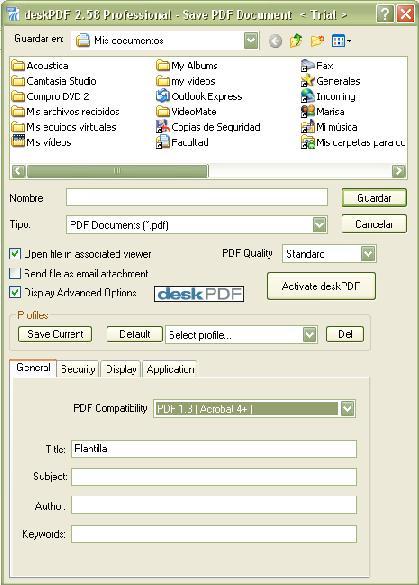Open the Camtasia Studio folder
Viewport: 419px width, 585px height.
[54, 81]
